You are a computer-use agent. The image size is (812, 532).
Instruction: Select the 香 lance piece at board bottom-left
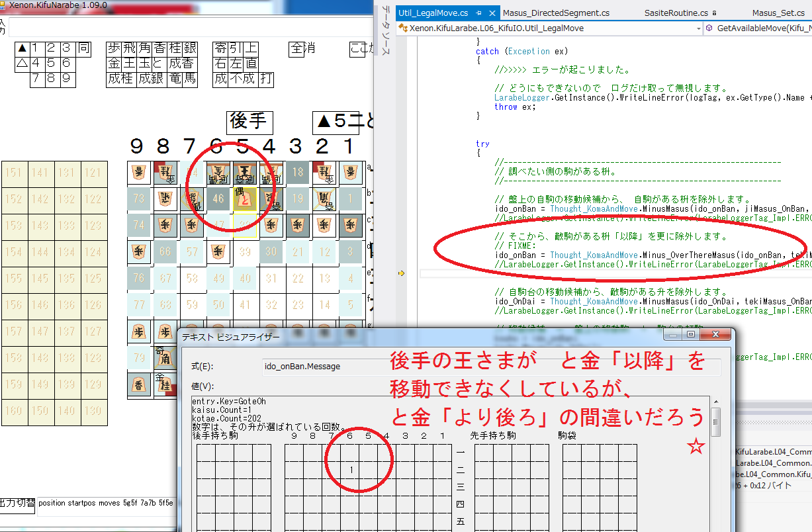tap(138, 384)
